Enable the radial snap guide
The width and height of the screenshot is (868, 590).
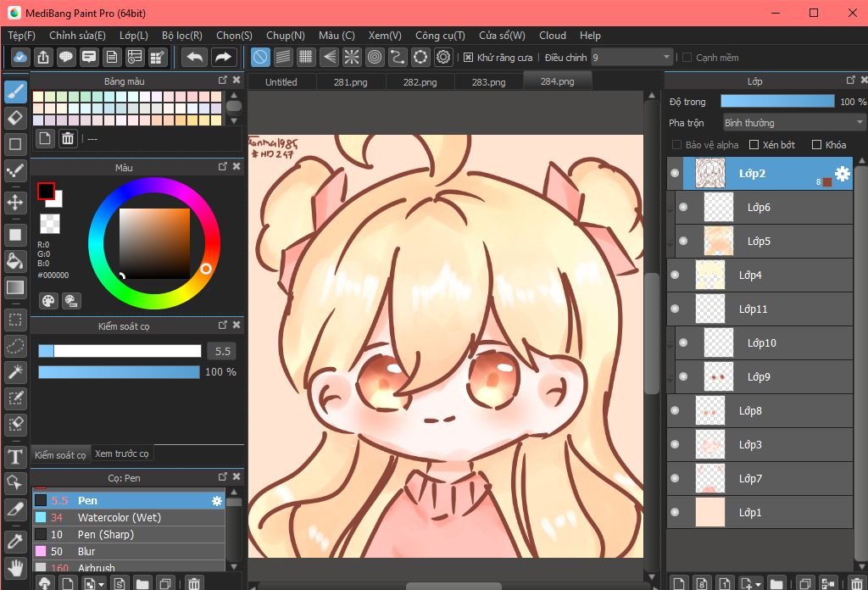[x=352, y=57]
